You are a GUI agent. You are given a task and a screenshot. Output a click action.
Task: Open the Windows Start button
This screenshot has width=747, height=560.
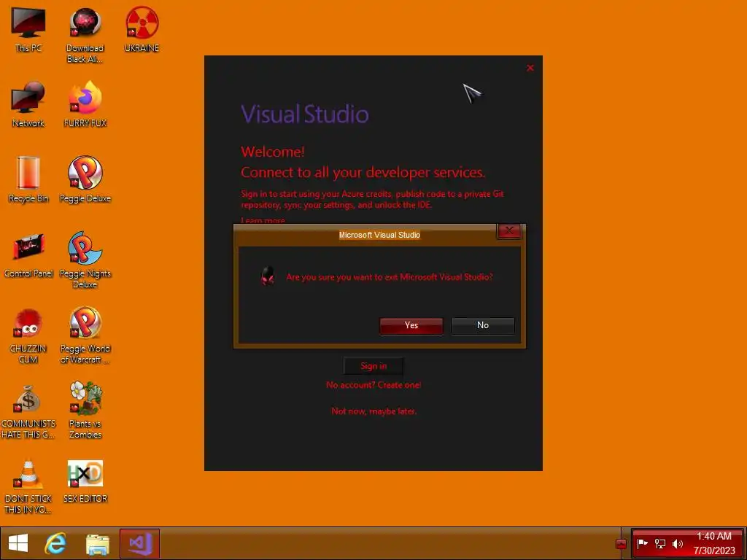[x=18, y=543]
